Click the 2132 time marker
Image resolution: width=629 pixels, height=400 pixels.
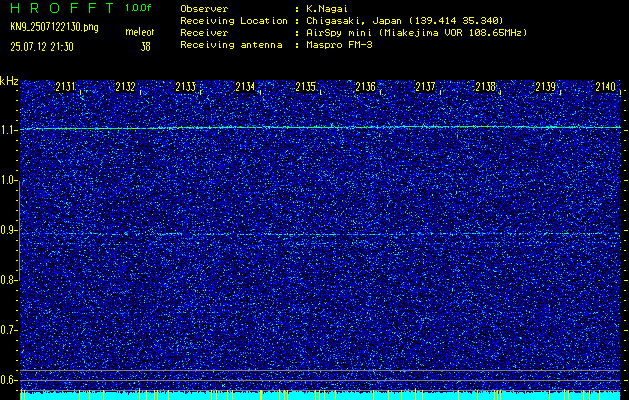tap(126, 87)
